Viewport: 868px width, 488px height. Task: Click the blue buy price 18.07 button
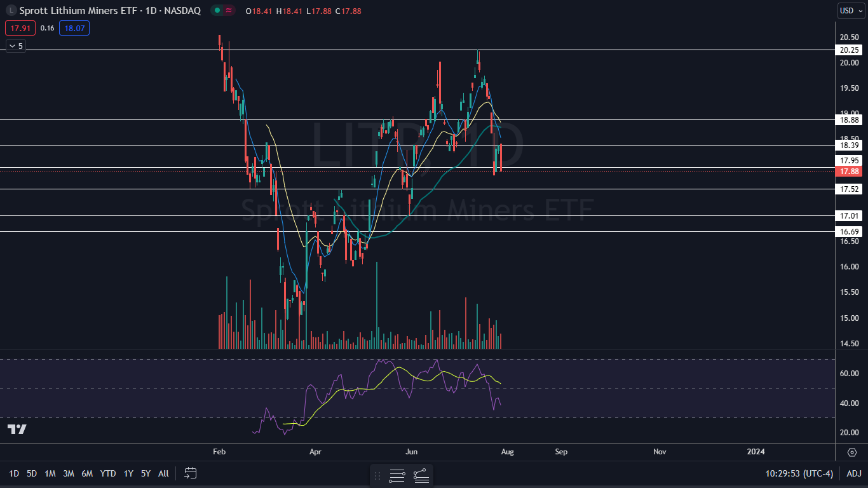click(74, 28)
